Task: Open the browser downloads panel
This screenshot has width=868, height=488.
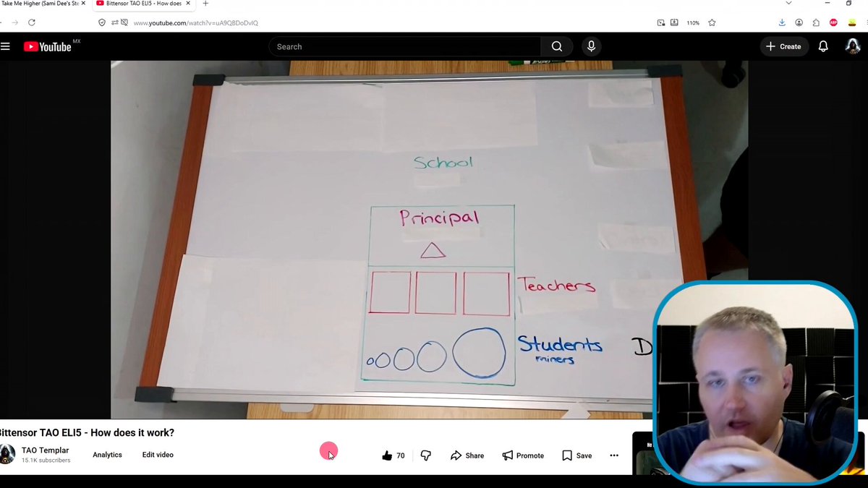Action: 782,22
